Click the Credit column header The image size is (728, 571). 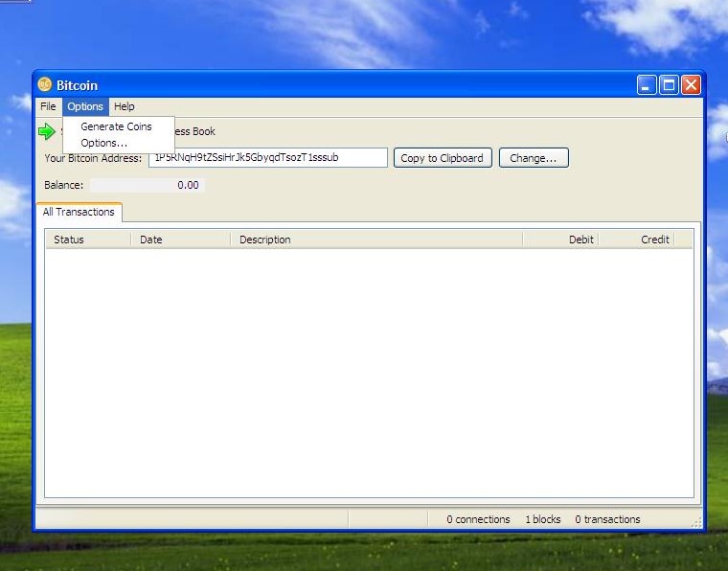click(x=637, y=240)
